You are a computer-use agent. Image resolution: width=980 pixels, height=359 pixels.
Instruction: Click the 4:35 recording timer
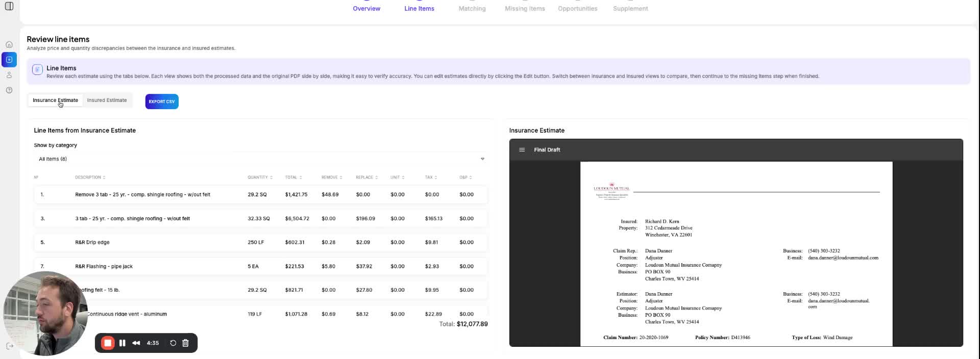point(153,343)
